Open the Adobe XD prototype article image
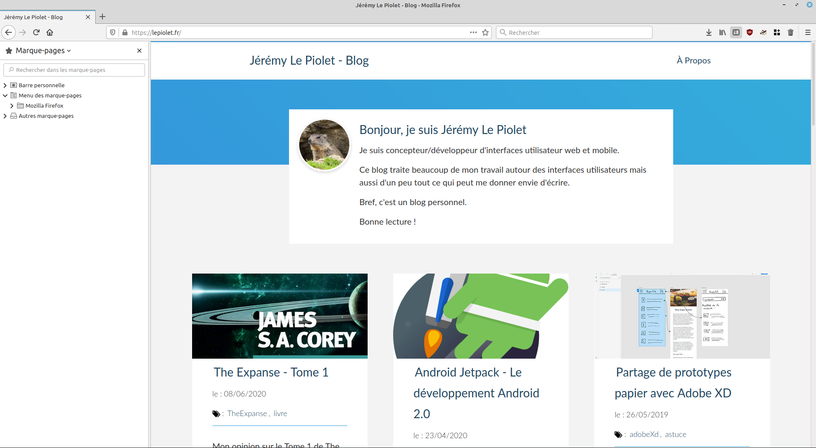The width and height of the screenshot is (816, 448). pyautogui.click(x=682, y=316)
